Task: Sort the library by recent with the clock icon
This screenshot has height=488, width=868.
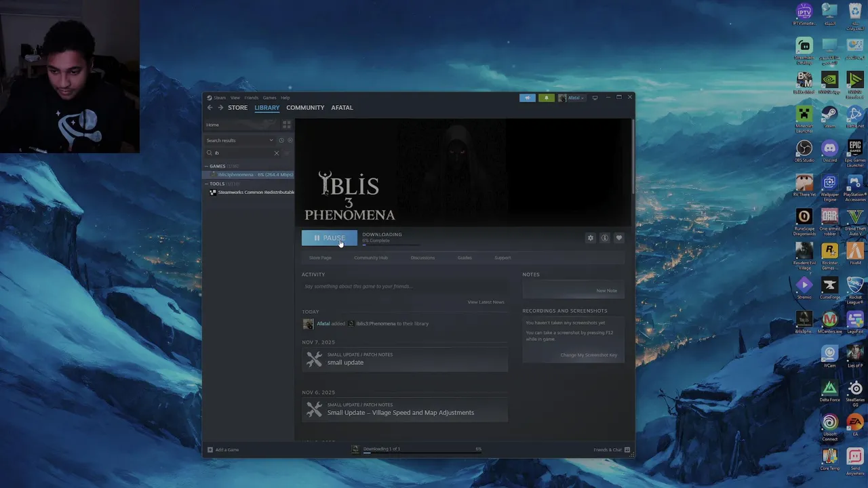Action: pyautogui.click(x=281, y=140)
